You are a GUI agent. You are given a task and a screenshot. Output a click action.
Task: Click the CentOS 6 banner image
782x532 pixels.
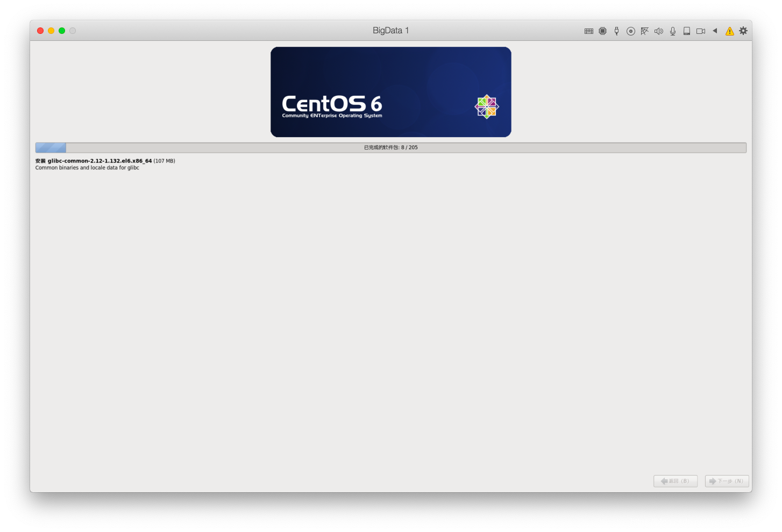(x=391, y=92)
